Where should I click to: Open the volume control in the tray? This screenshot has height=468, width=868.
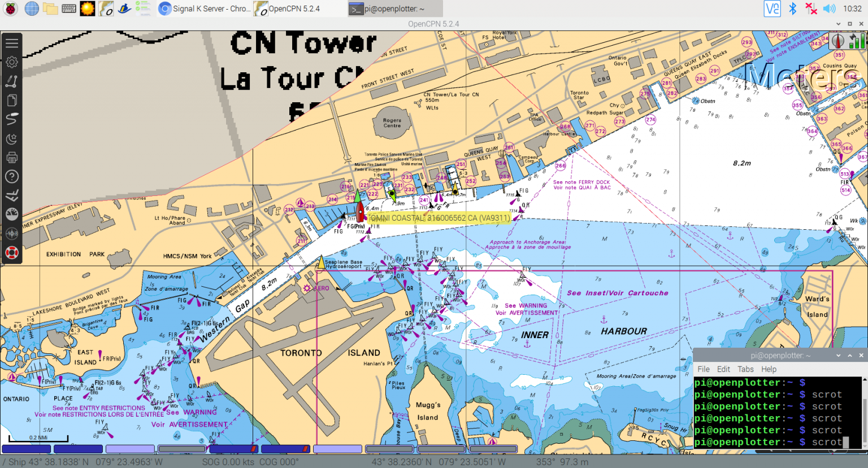[830, 8]
